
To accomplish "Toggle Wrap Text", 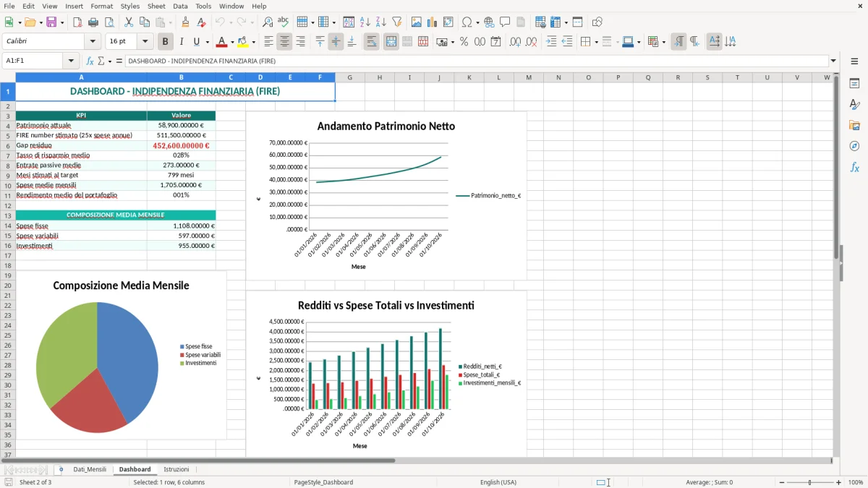I will pos(371,42).
